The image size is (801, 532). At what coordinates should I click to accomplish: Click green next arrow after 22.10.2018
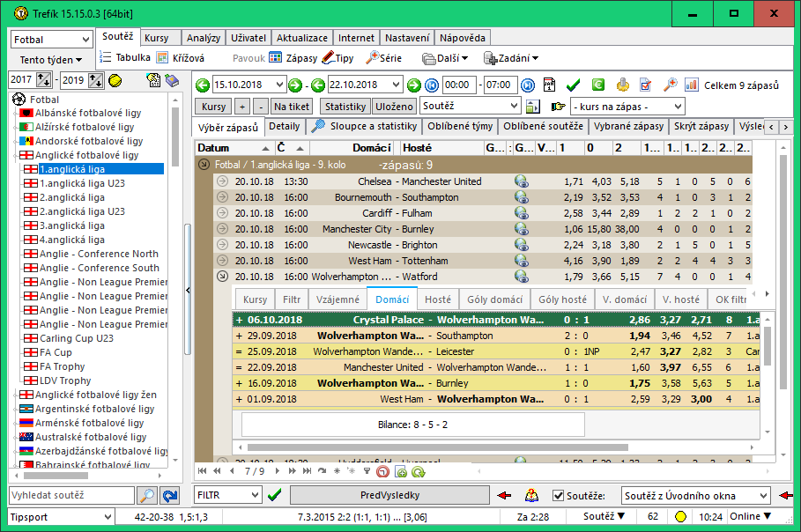pyautogui.click(x=414, y=85)
